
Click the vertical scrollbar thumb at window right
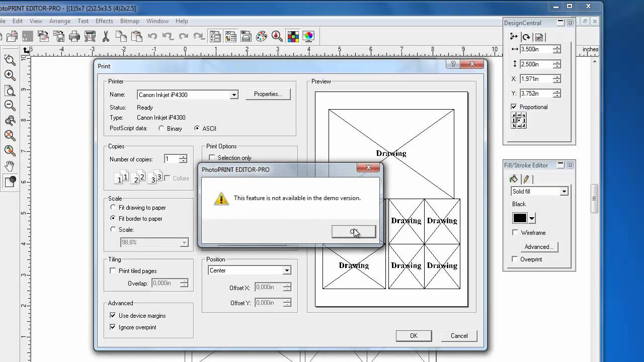click(x=594, y=198)
